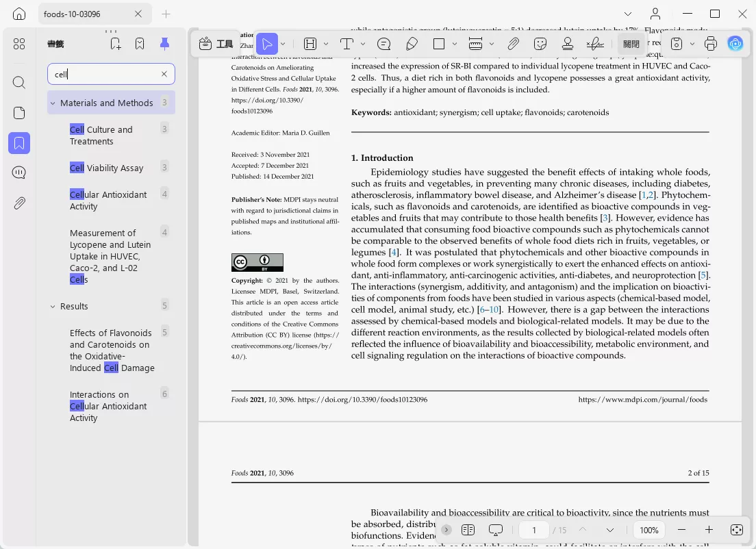This screenshot has height=549, width=756.
Task: Click the bookmark search input field
Action: [111, 74]
